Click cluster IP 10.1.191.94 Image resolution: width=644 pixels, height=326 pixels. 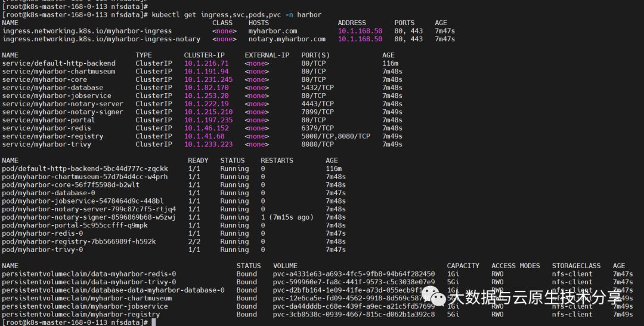(206, 72)
